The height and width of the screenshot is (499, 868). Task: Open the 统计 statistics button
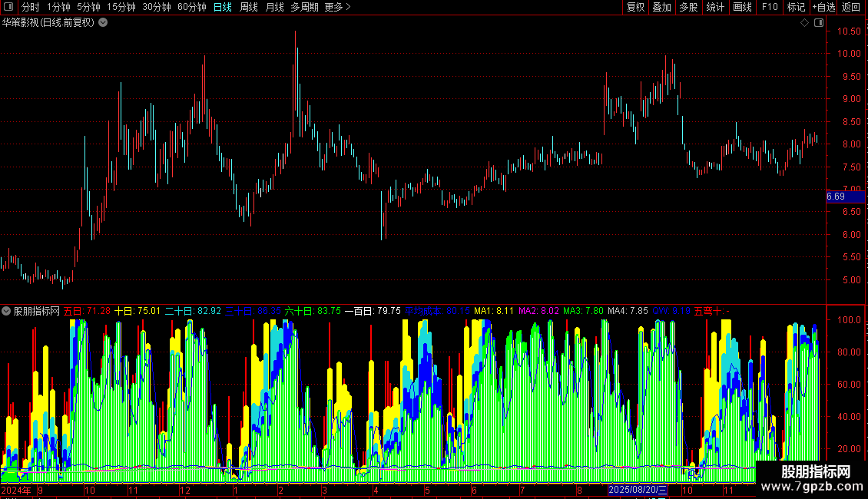pyautogui.click(x=715, y=7)
